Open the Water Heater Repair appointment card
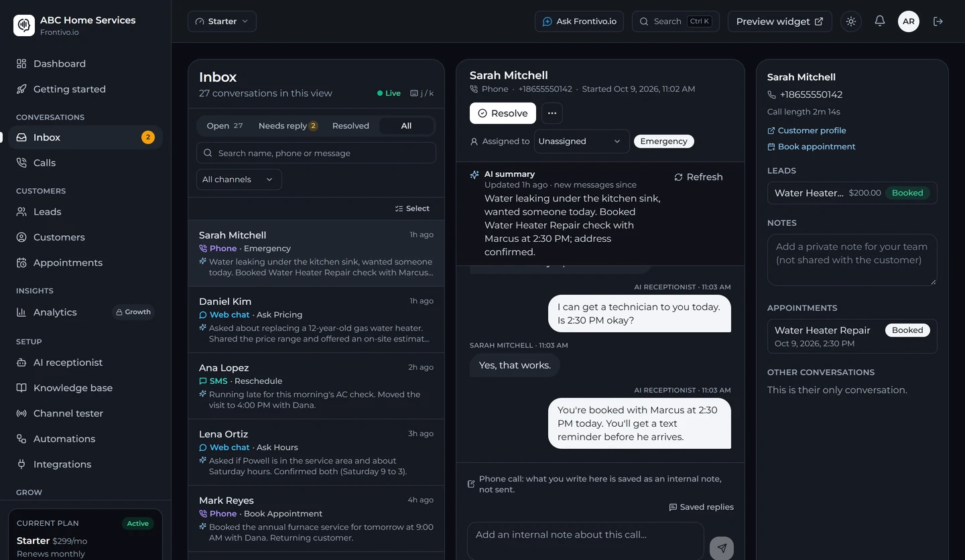The width and height of the screenshot is (965, 560). [852, 336]
